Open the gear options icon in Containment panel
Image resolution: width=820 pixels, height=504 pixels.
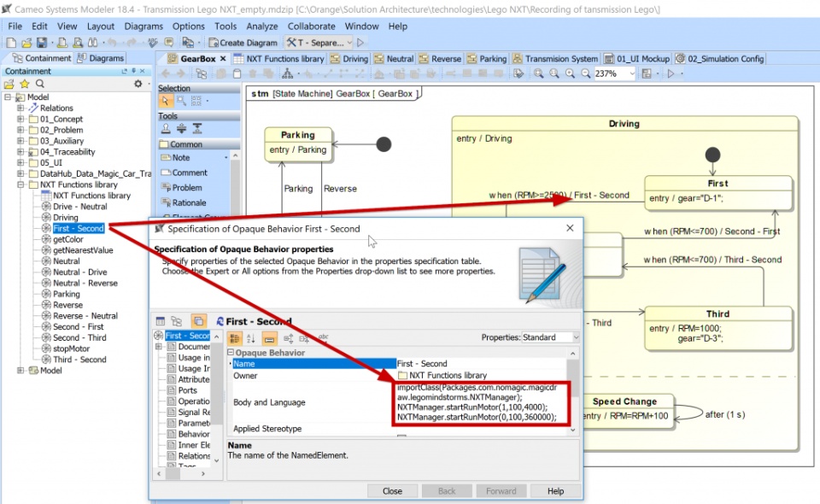(x=138, y=84)
